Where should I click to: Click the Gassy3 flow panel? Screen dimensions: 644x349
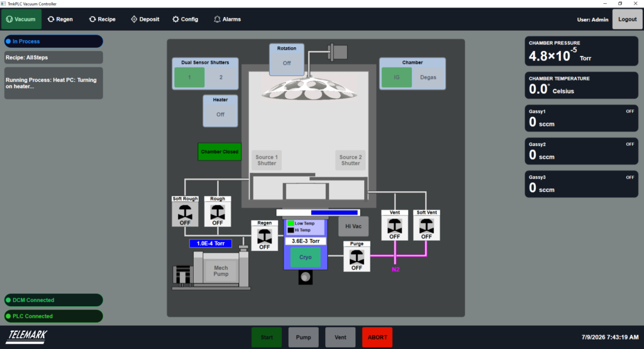coord(581,184)
